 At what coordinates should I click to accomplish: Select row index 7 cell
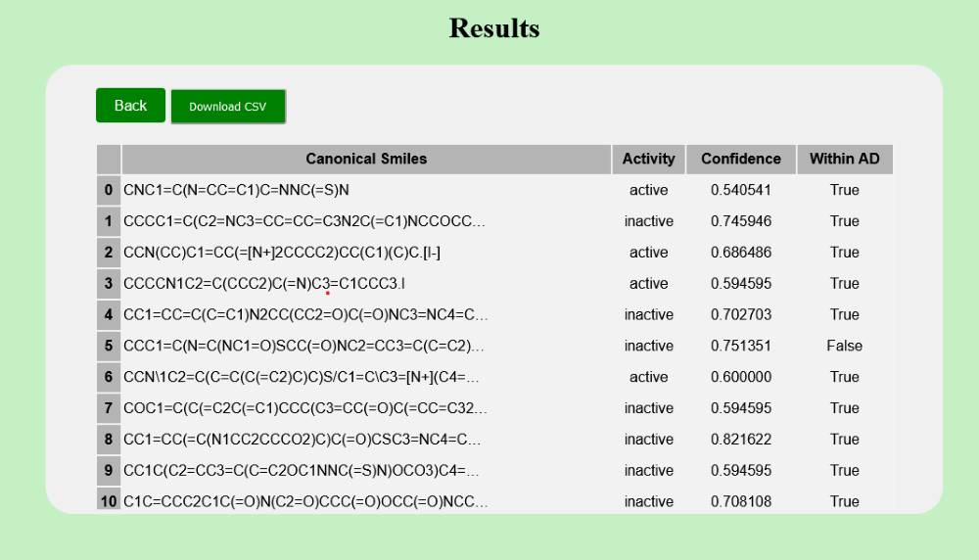tap(109, 408)
